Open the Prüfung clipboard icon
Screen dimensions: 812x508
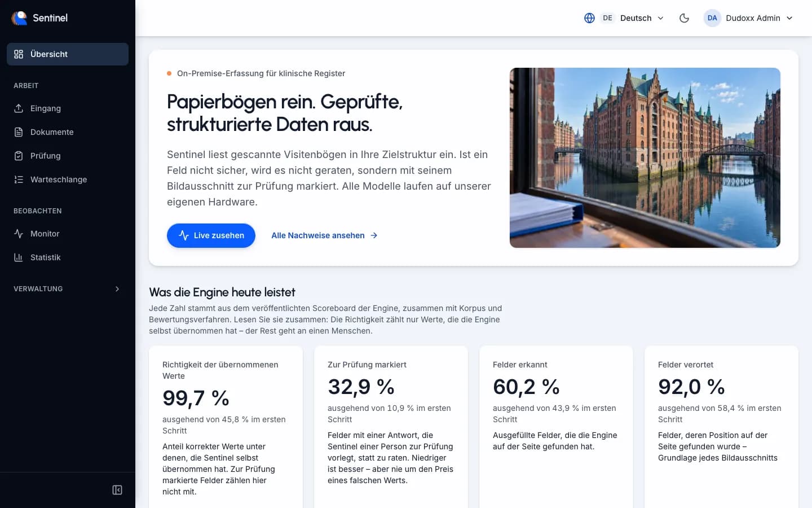pyautogui.click(x=19, y=156)
